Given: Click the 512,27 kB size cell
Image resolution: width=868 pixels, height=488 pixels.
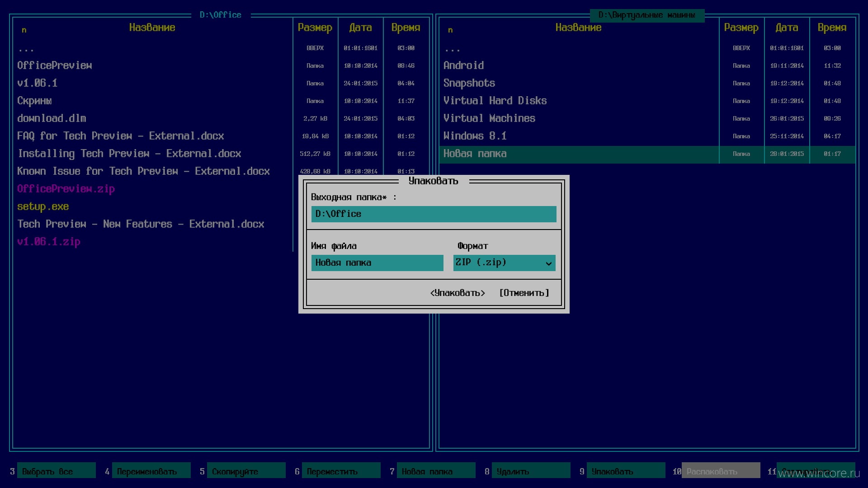Looking at the screenshot, I should click(x=315, y=154).
